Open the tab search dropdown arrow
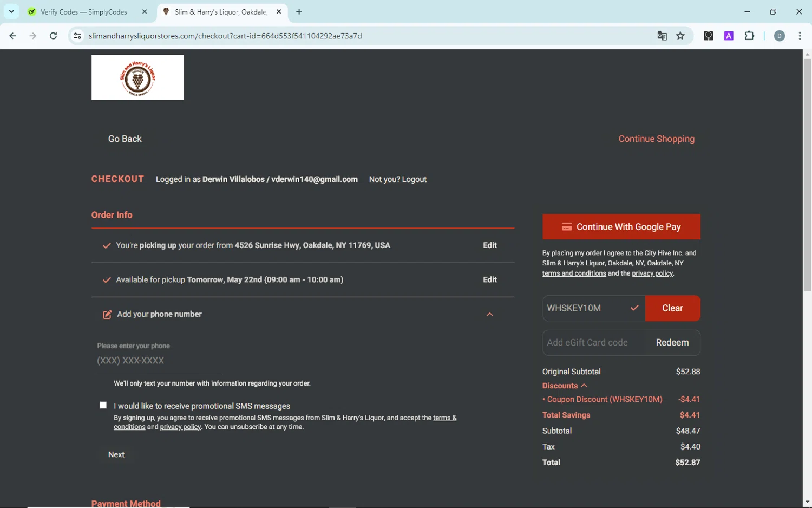Image resolution: width=812 pixels, height=508 pixels. pyautogui.click(x=11, y=11)
